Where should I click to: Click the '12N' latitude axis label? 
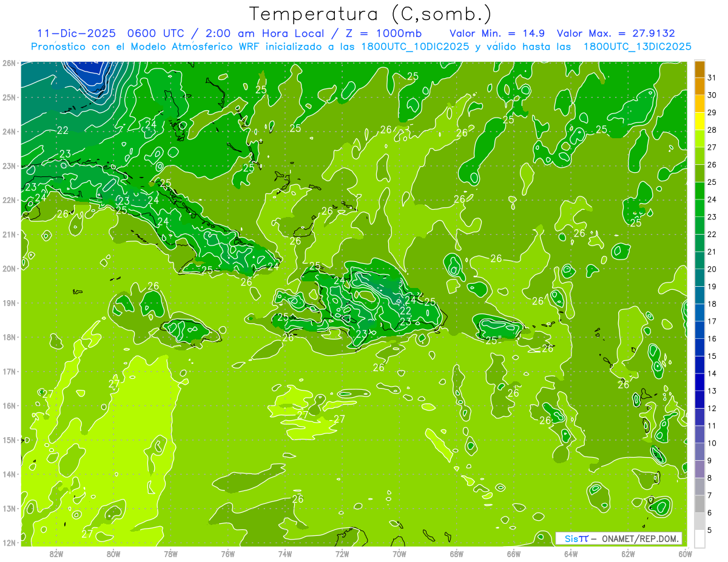[9, 543]
